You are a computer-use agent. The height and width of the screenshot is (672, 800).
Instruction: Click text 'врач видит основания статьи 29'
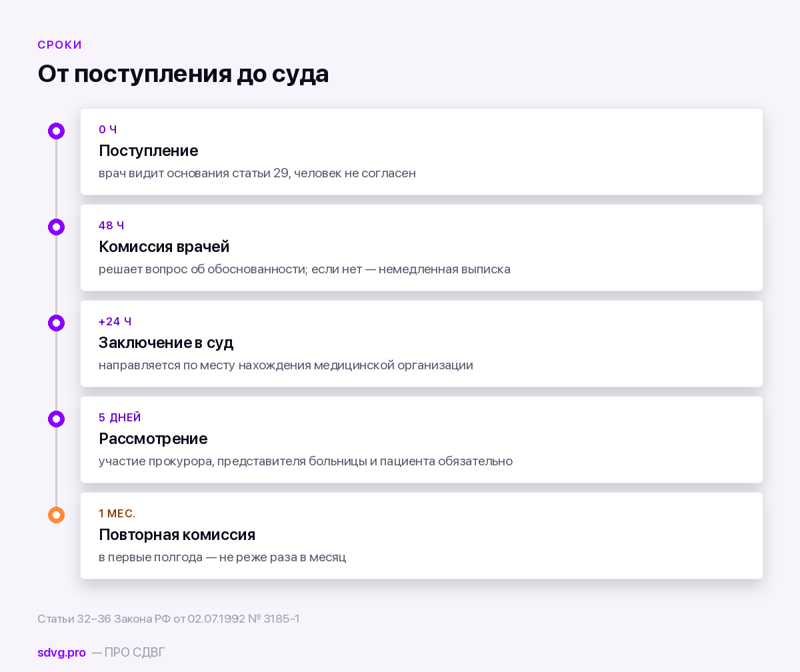pyautogui.click(x=194, y=173)
